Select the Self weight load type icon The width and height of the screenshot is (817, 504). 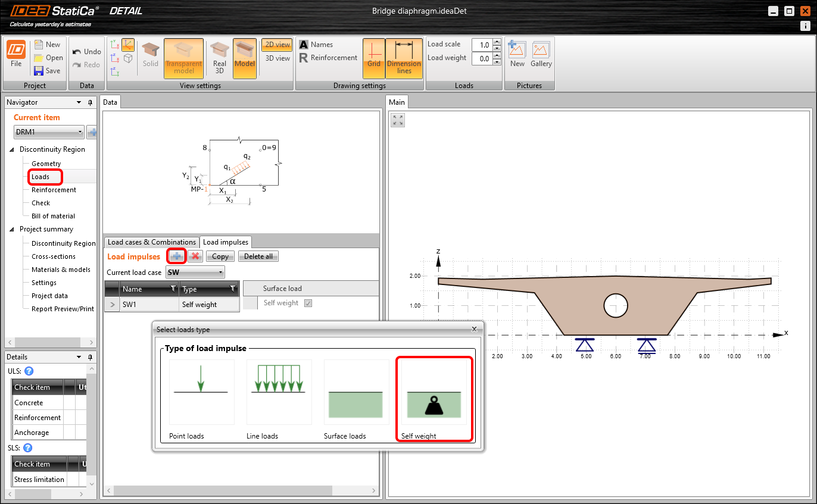click(434, 393)
